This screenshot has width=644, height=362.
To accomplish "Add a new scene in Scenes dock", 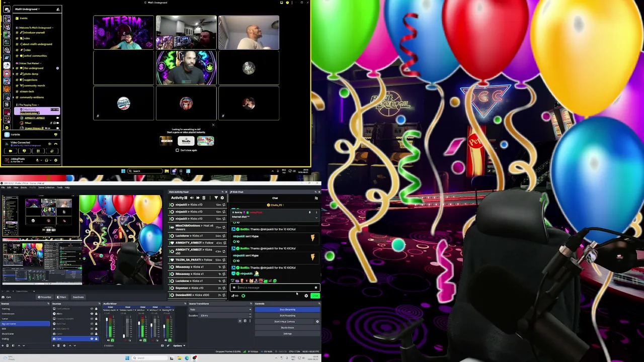I will pyautogui.click(x=3, y=345).
